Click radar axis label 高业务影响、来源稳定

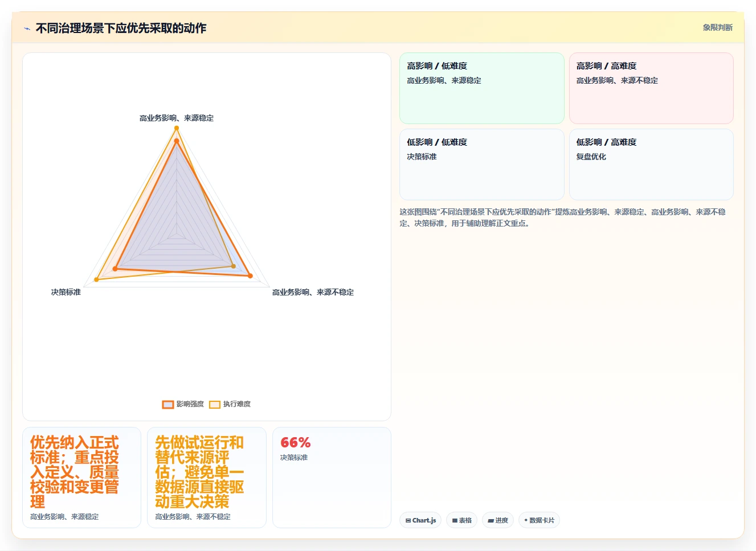(177, 118)
